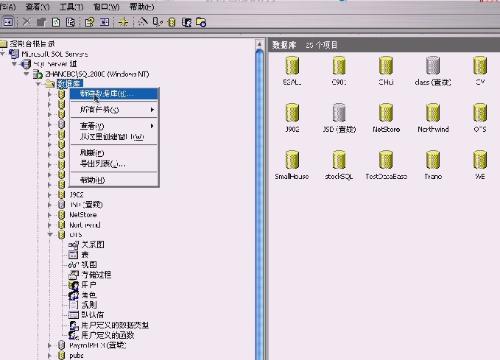Screen dimensions: 500x360
Task: Expand the J902 database tree node
Action: 50,195
